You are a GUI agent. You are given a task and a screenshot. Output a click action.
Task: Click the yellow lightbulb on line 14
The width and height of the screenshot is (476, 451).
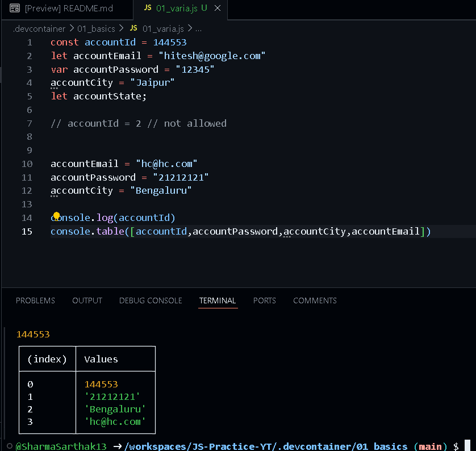56,215
